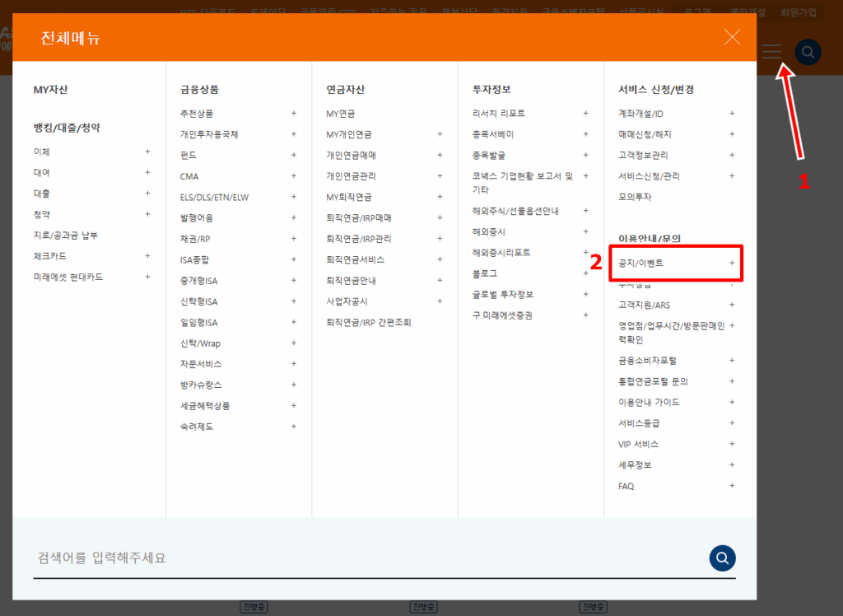Expand the 이체 plus icon
The height and width of the screenshot is (616, 843).
point(147,152)
